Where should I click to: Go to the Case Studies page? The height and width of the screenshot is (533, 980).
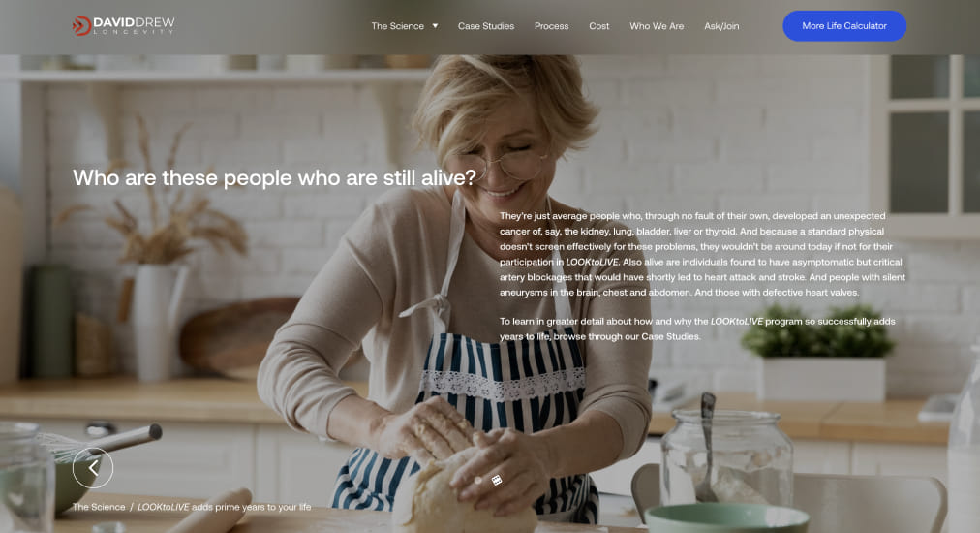click(x=485, y=26)
